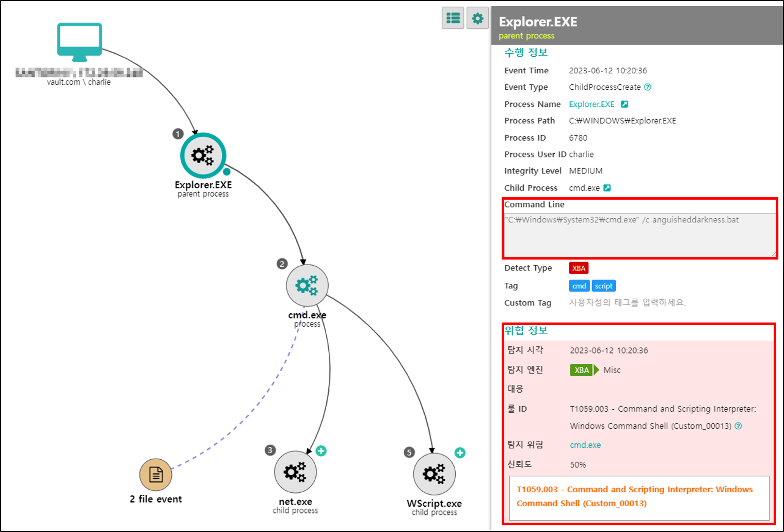
Task: Grab the Command Line textarea resize handle
Action: click(773, 254)
